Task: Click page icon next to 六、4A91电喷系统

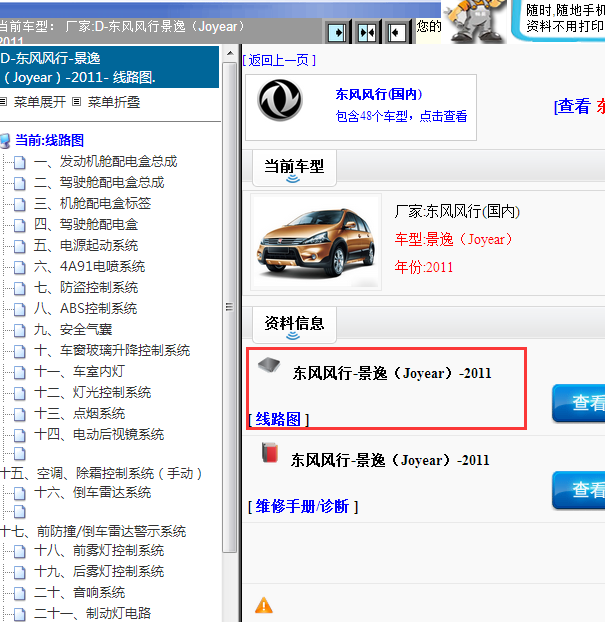Action: (19, 267)
